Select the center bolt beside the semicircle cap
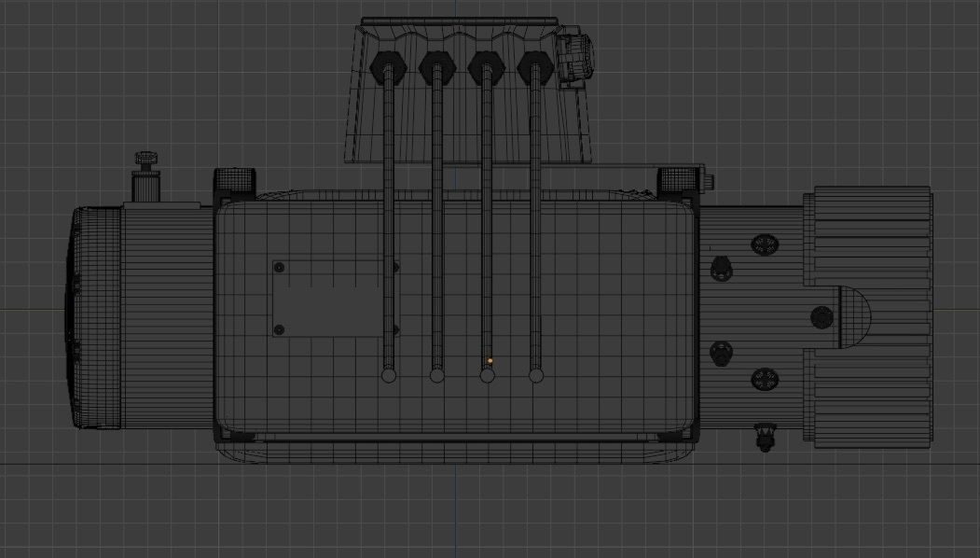 pyautogui.click(x=821, y=317)
